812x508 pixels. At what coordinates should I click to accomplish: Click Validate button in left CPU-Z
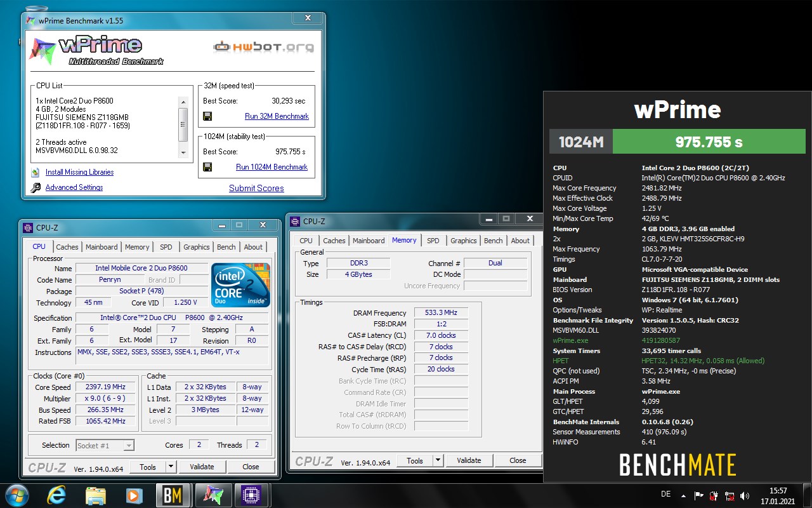pos(202,467)
